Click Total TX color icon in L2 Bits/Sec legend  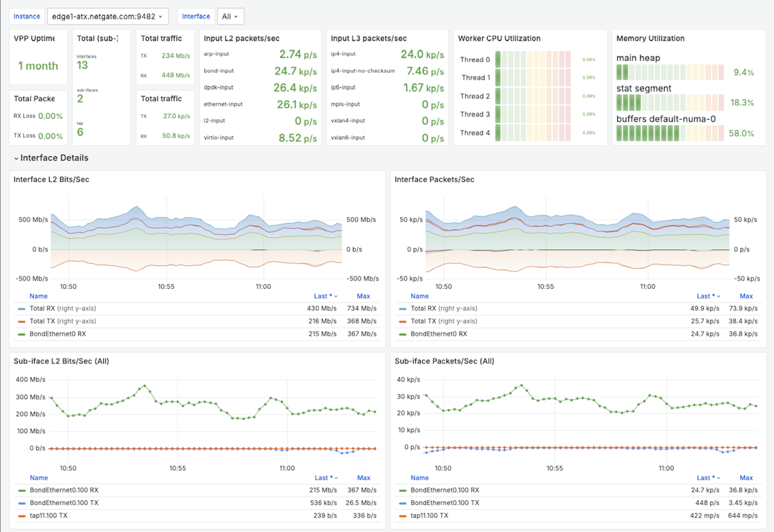22,321
